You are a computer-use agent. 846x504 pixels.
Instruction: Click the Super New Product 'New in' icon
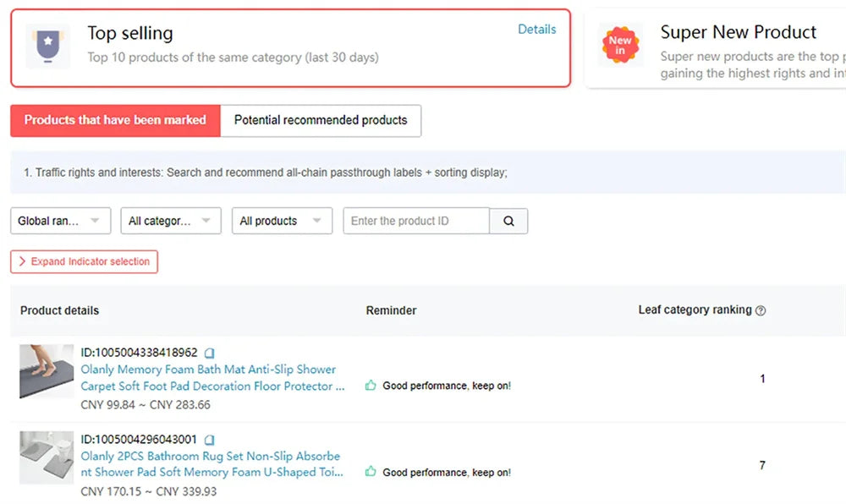pos(620,46)
